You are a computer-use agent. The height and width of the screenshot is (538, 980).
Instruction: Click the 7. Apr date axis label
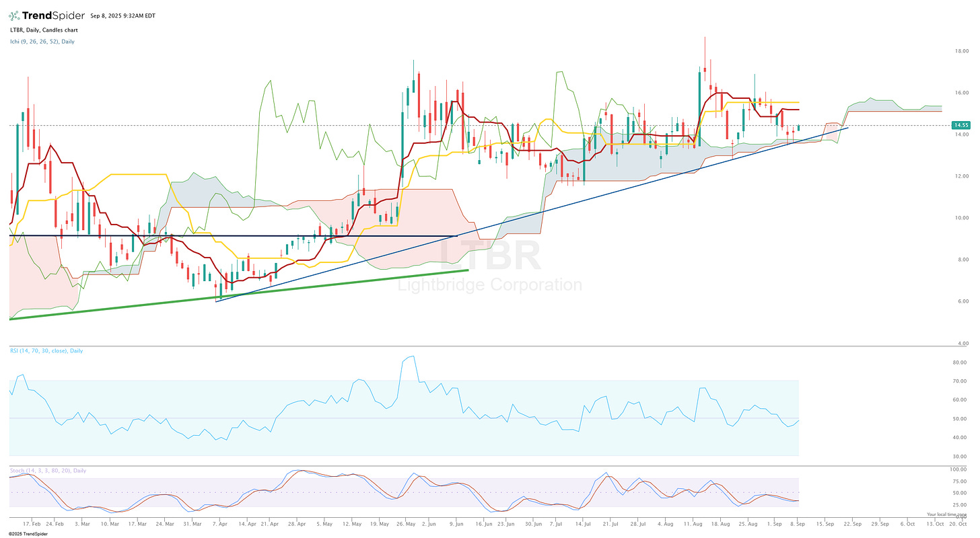pos(219,523)
